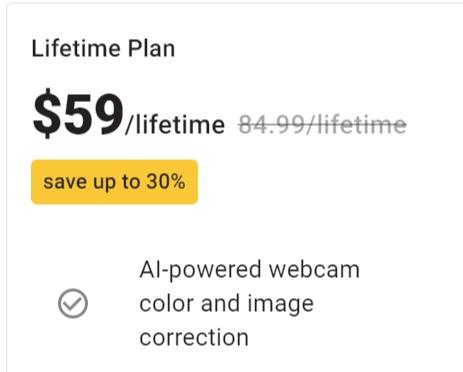This screenshot has height=372, width=463.
Task: Click the number 59 in the price
Action: click(92, 115)
